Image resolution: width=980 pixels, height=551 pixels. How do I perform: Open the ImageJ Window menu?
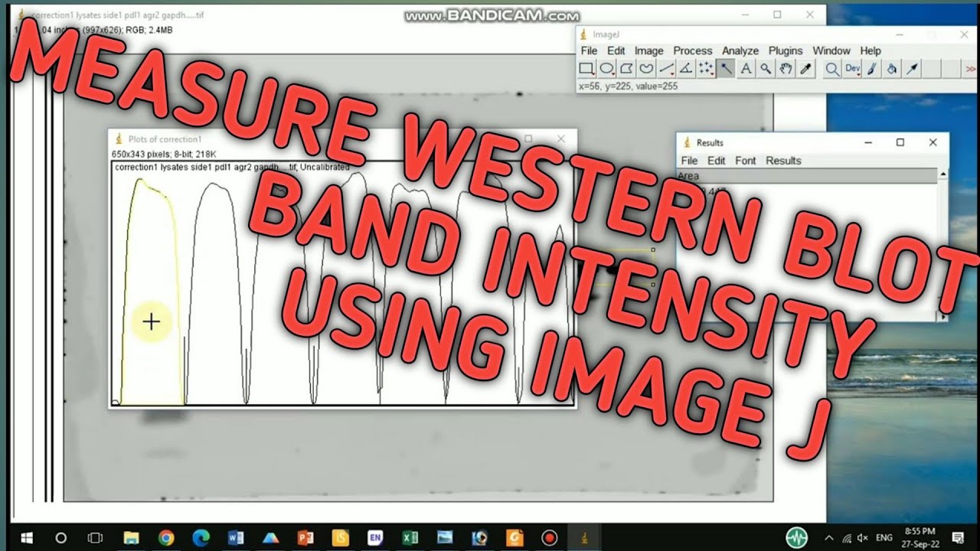[x=831, y=51]
